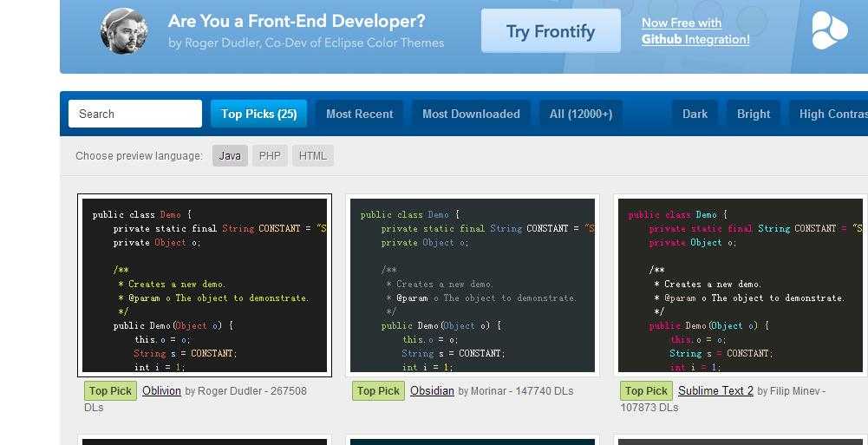
Task: Switch to the Most Recent tab
Action: (359, 114)
